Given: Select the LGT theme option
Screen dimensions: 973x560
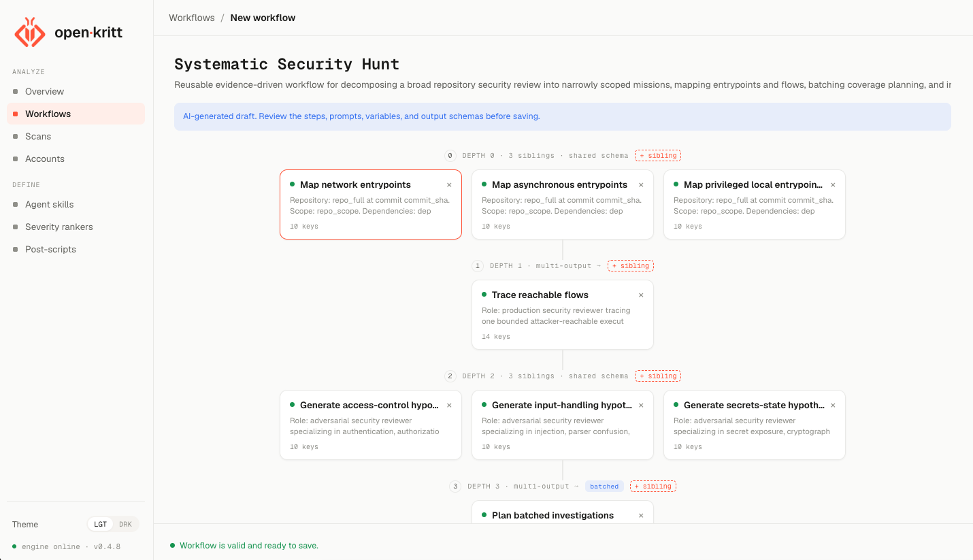Looking at the screenshot, I should point(101,525).
